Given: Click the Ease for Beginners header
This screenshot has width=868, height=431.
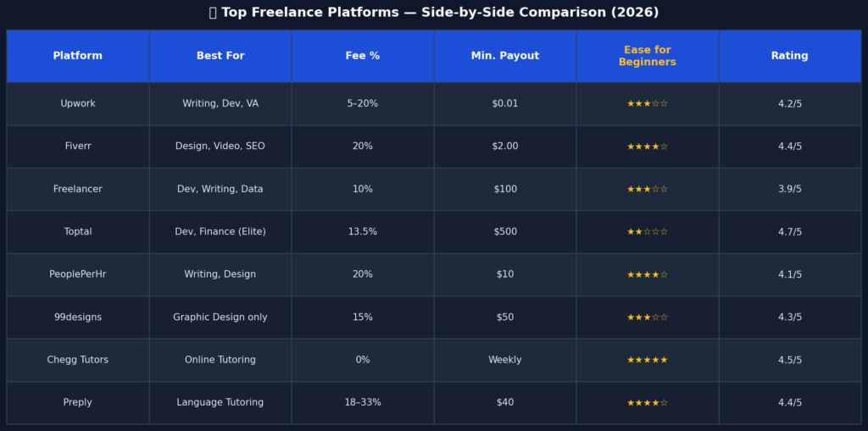Looking at the screenshot, I should pyautogui.click(x=648, y=56).
